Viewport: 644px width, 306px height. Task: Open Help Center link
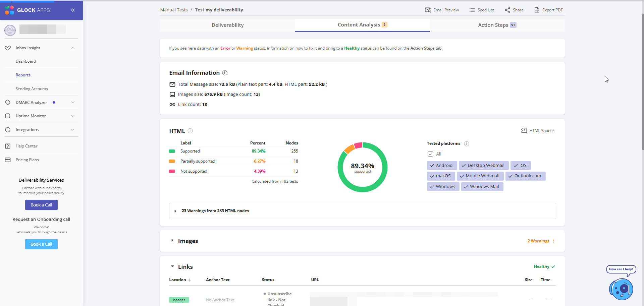coord(26,146)
